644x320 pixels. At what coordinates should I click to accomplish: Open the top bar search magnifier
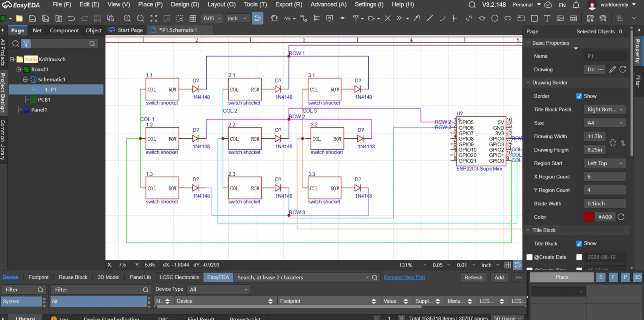[472, 5]
